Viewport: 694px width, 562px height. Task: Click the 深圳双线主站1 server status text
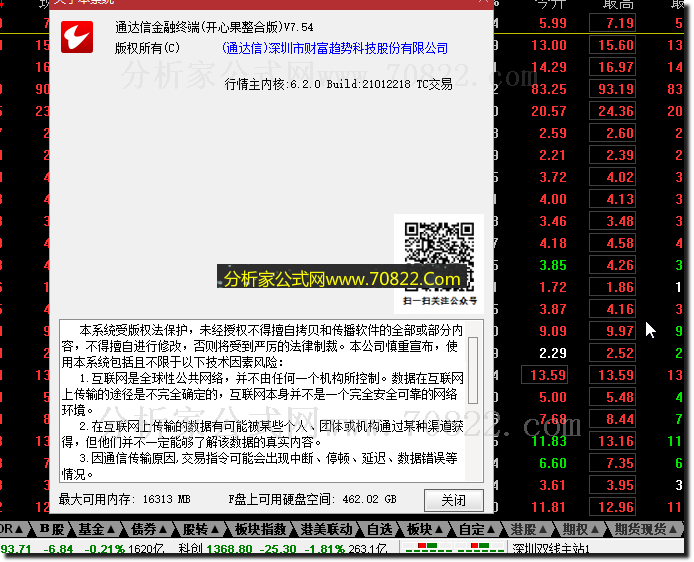[551, 549]
